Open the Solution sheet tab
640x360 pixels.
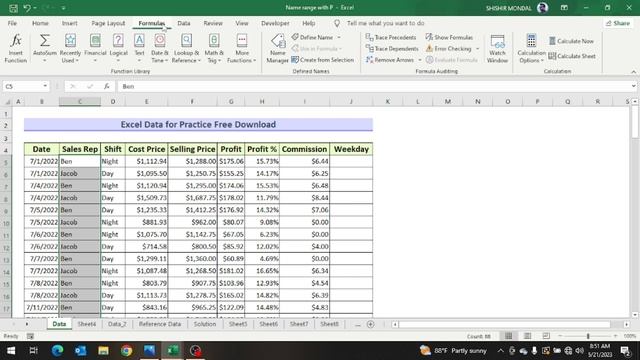pos(204,324)
